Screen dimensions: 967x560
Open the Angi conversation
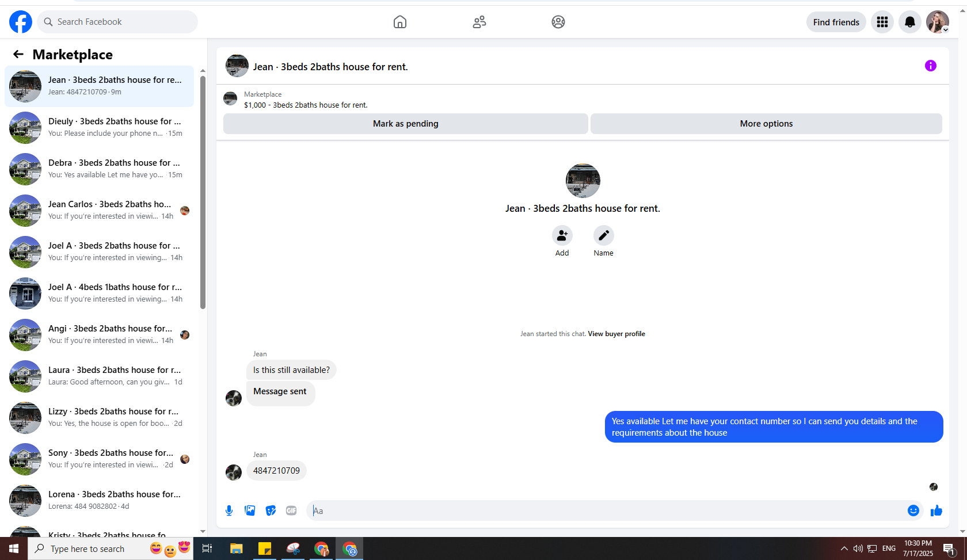coord(99,335)
